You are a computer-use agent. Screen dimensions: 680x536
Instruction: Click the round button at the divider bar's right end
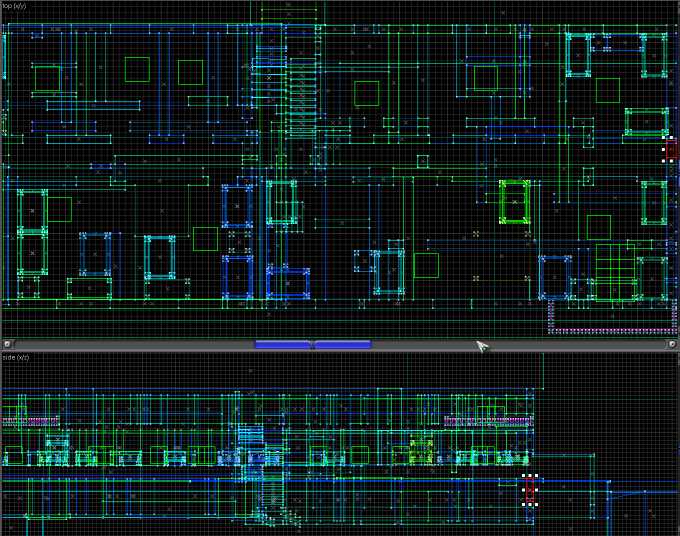click(672, 344)
